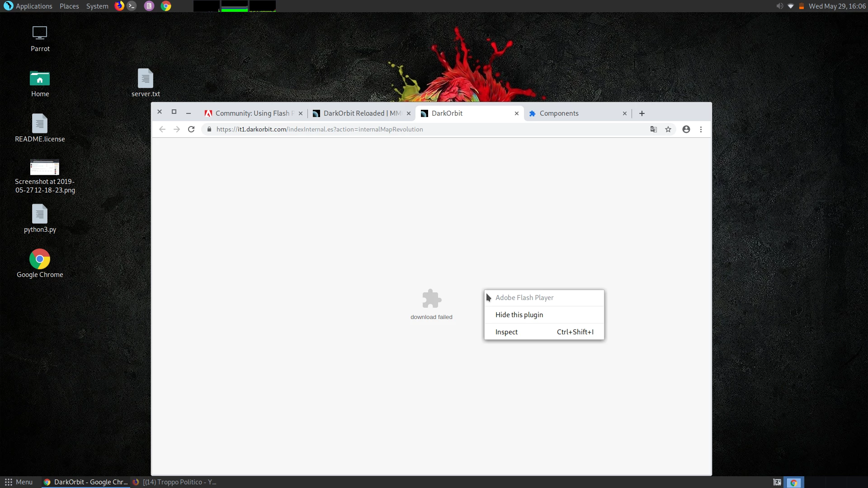Select the server.txt desktop file
This screenshot has width=868, height=488.
(146, 82)
